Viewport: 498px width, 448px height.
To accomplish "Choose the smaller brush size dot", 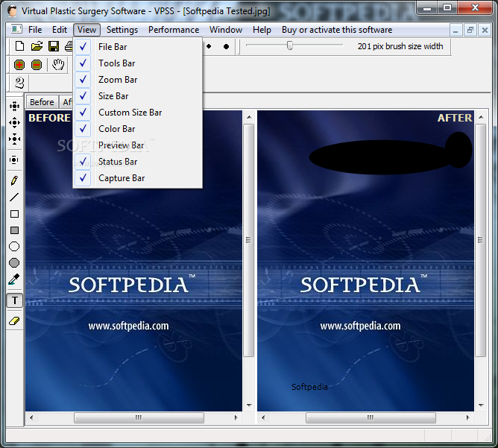I will pos(209,46).
